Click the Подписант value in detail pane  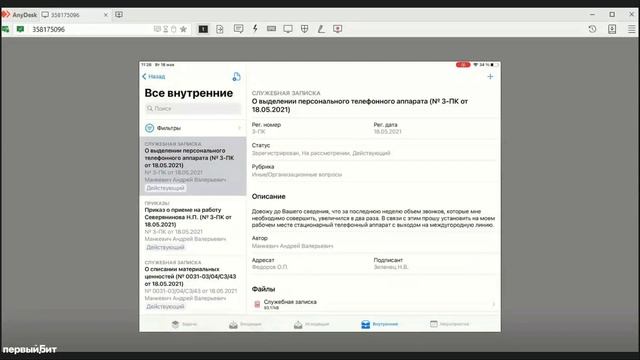tap(391, 267)
